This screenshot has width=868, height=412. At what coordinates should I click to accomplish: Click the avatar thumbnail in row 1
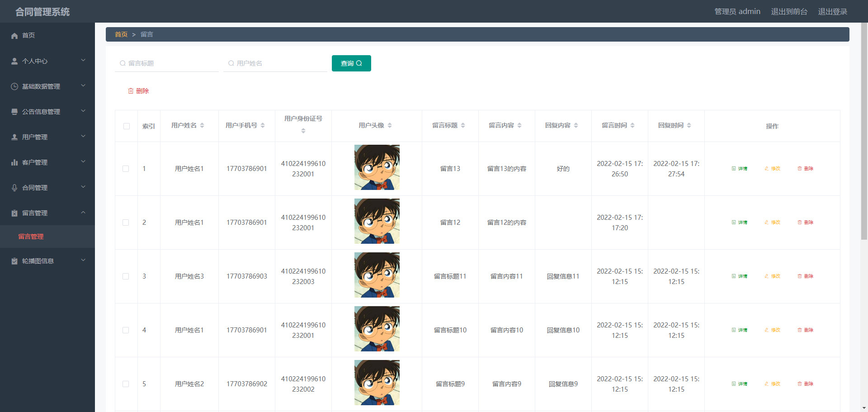tap(377, 167)
